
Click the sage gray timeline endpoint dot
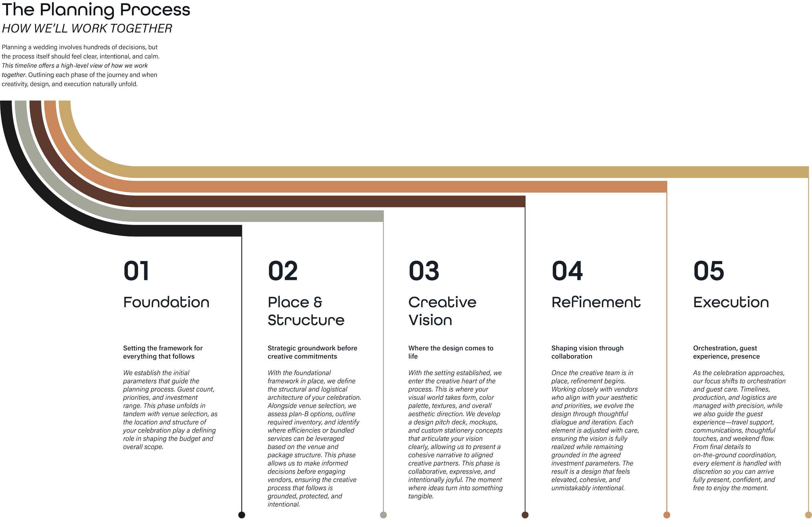click(x=384, y=515)
